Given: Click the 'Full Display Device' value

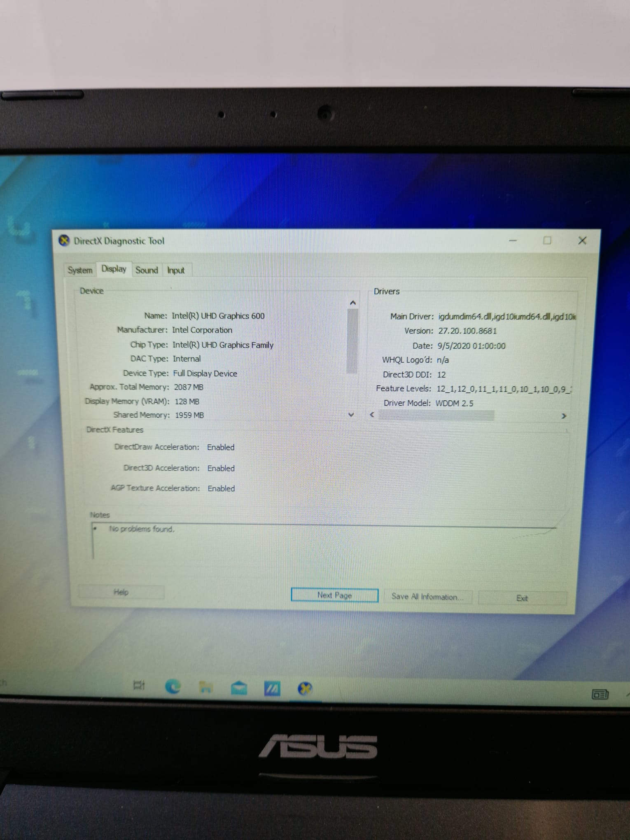Looking at the screenshot, I should coord(205,373).
